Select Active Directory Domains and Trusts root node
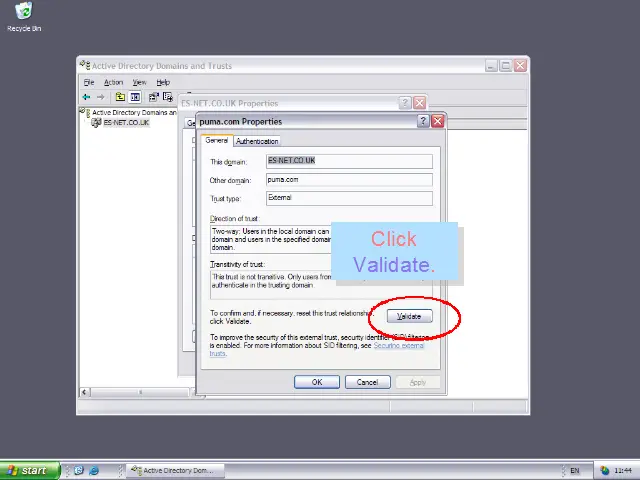The image size is (640, 480). point(134,112)
